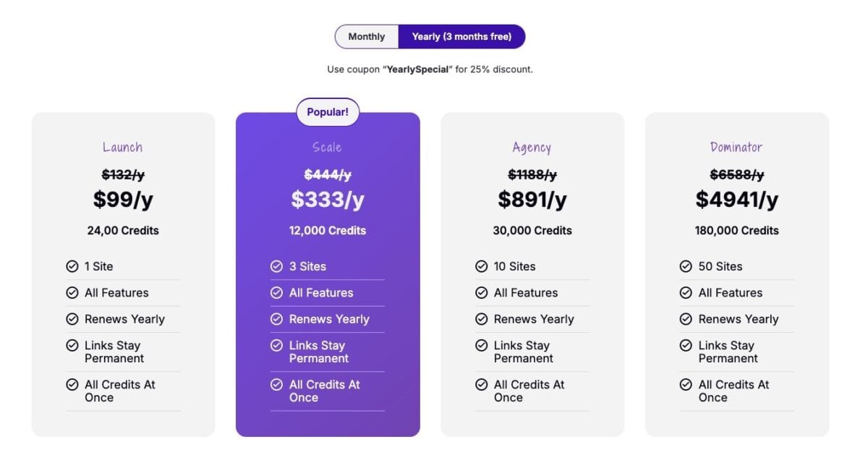Click the checkmark icon beside 3 Sites
The image size is (868, 460).
(276, 266)
